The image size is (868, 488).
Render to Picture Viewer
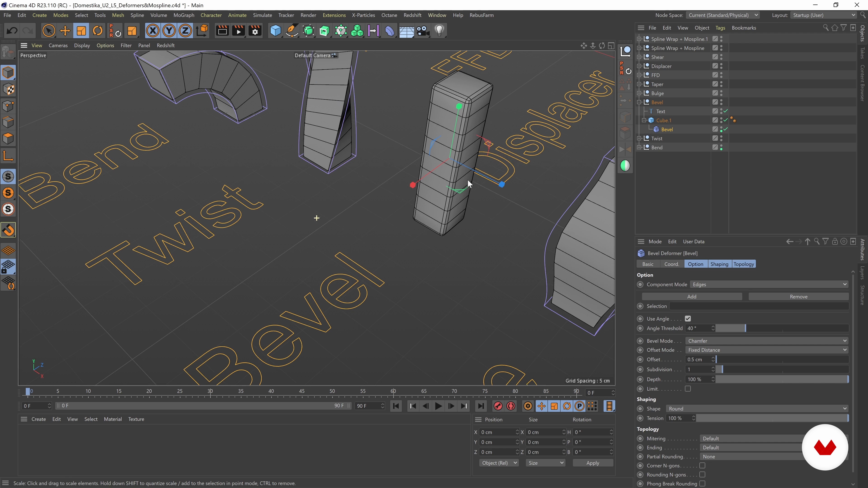(x=239, y=31)
